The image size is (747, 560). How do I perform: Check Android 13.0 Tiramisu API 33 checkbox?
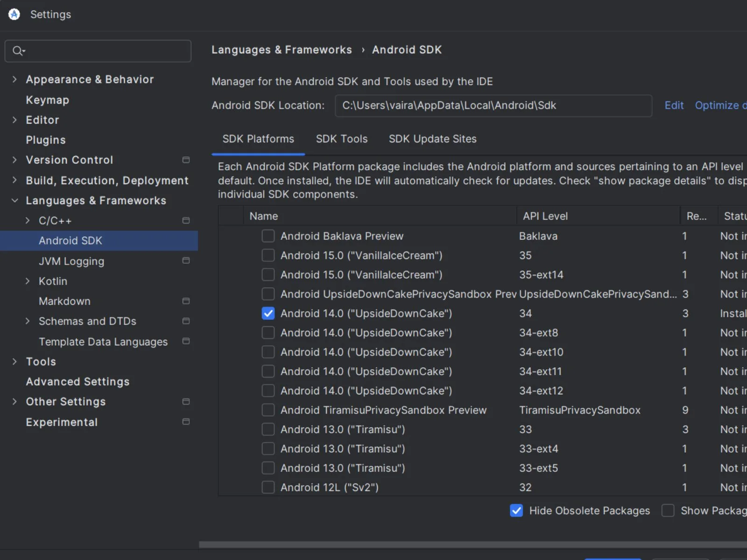click(268, 429)
